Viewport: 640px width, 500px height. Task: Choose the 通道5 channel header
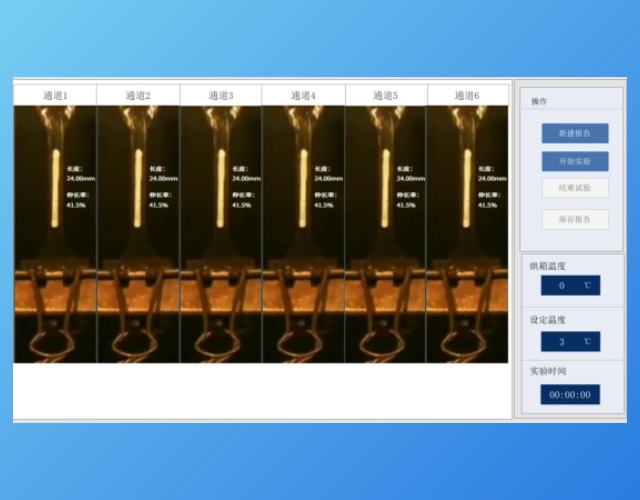click(x=385, y=96)
